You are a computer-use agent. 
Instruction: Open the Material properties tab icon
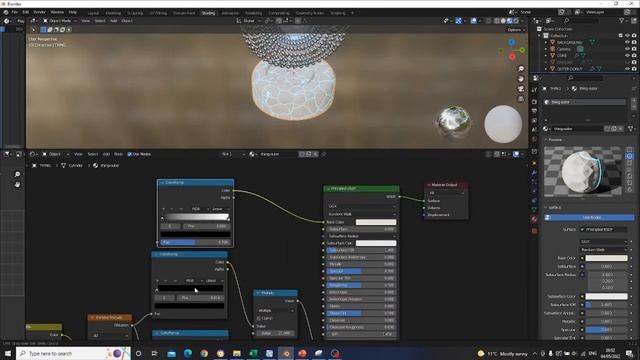[534, 219]
